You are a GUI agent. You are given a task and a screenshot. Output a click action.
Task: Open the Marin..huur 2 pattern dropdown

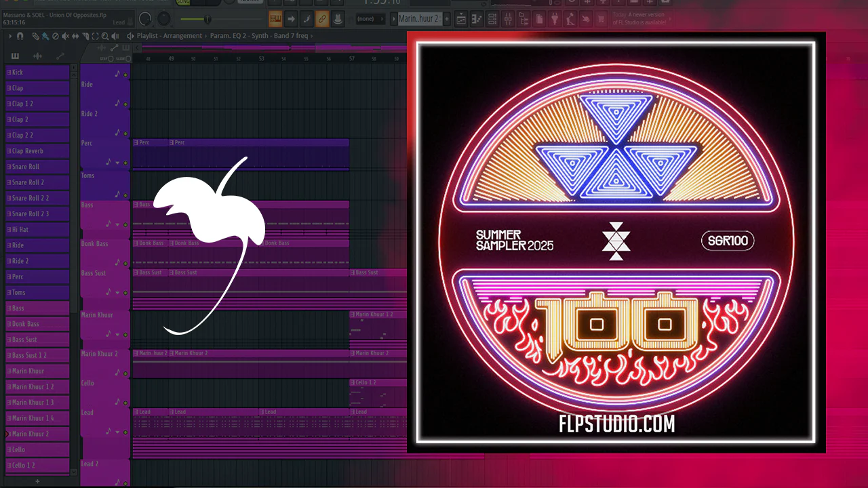point(419,19)
